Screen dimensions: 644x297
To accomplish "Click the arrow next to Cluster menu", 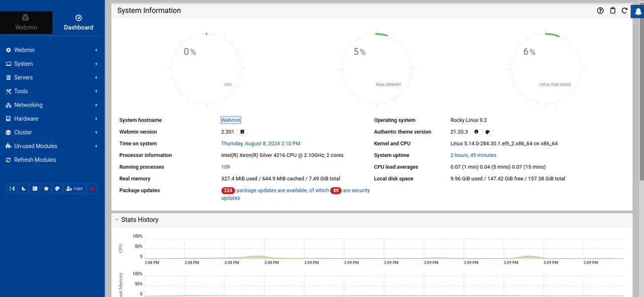I will tap(96, 132).
